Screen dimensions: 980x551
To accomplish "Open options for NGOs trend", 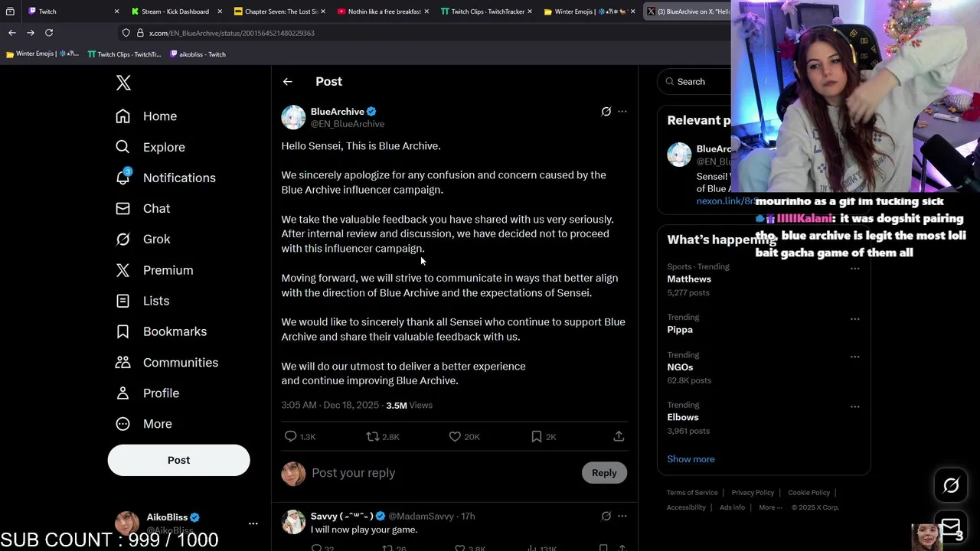I will 854,357.
